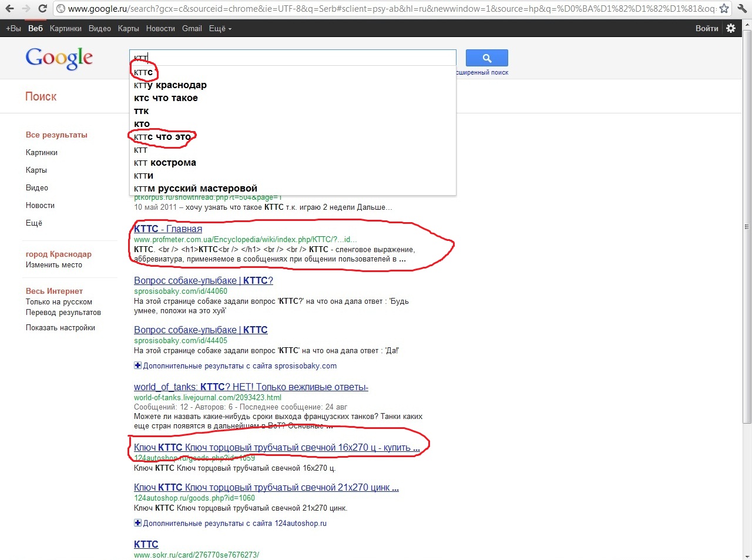Select Только на русском filter
Screen dimensions: 752x560
59,302
